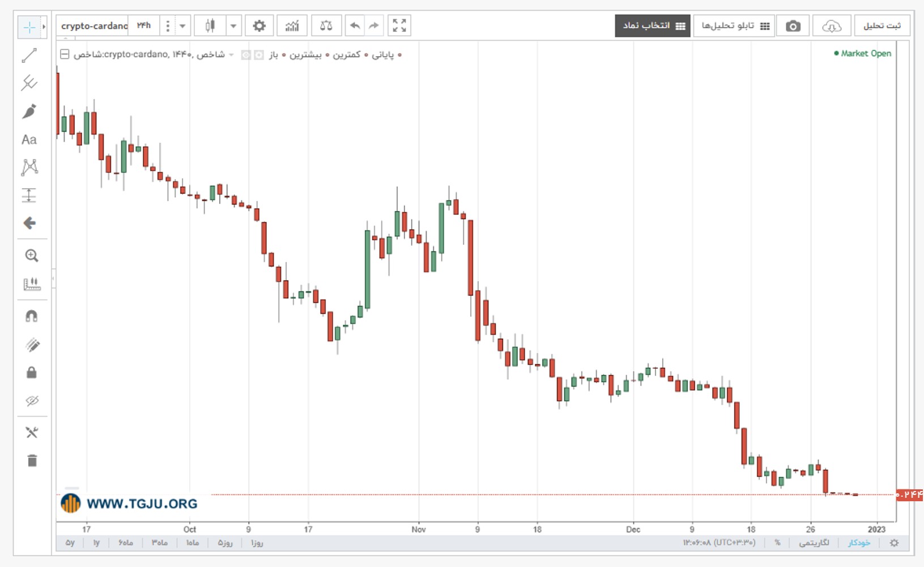This screenshot has width=924, height=567.
Task: Click the compare symbols scale icon
Action: (326, 26)
